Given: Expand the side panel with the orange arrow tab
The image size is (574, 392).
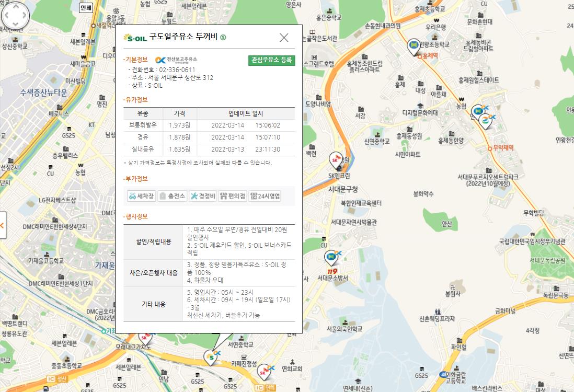Looking at the screenshot, I should [3, 225].
